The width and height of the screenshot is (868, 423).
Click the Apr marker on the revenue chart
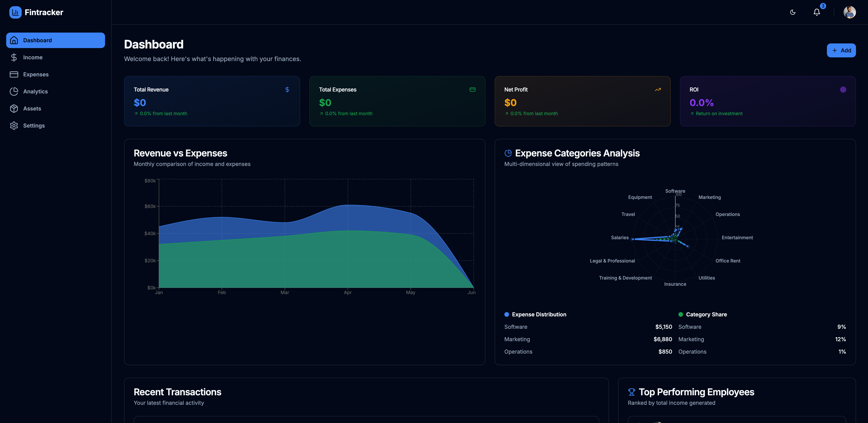tap(347, 293)
